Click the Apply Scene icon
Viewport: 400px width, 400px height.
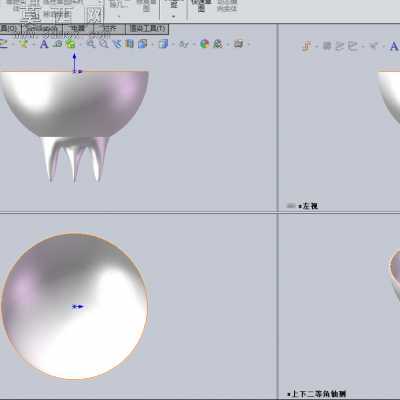[x=218, y=44]
